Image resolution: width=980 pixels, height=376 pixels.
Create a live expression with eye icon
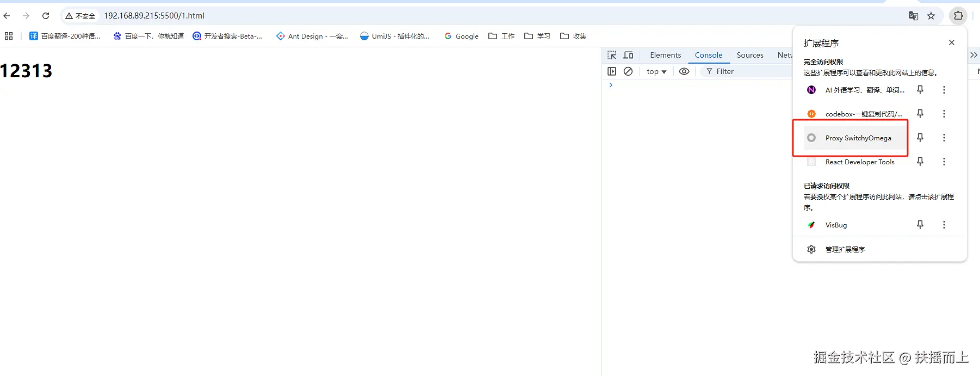coord(684,71)
